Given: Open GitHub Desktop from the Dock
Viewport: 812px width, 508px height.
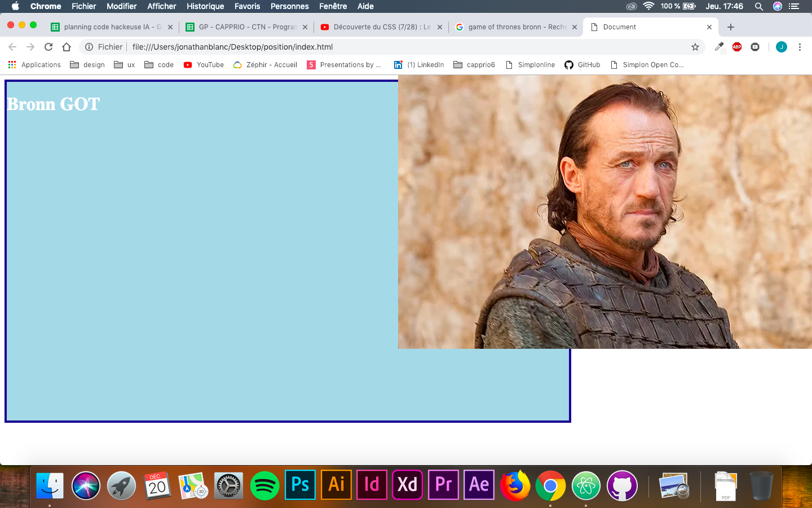Looking at the screenshot, I should 622,485.
